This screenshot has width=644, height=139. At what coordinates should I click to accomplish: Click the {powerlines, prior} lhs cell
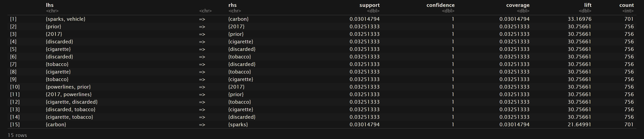click(68, 87)
